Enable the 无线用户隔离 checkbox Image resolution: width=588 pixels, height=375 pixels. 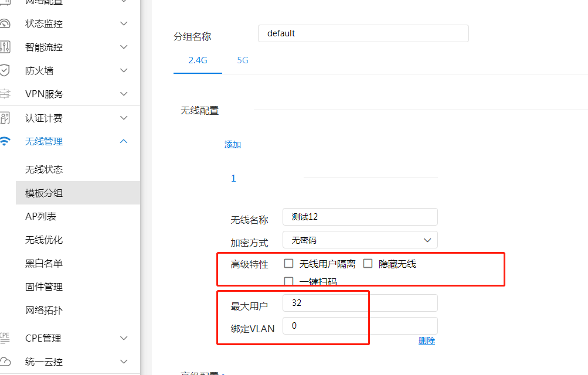288,264
